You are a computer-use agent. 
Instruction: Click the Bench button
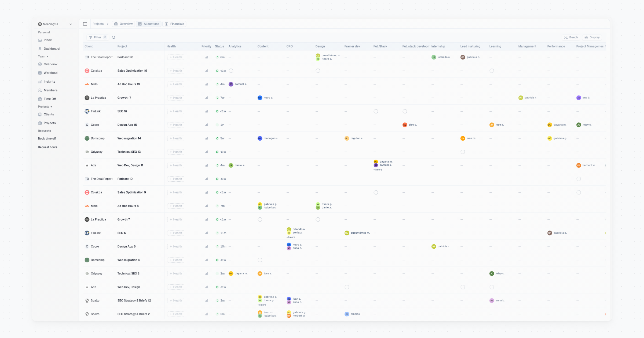coord(571,38)
